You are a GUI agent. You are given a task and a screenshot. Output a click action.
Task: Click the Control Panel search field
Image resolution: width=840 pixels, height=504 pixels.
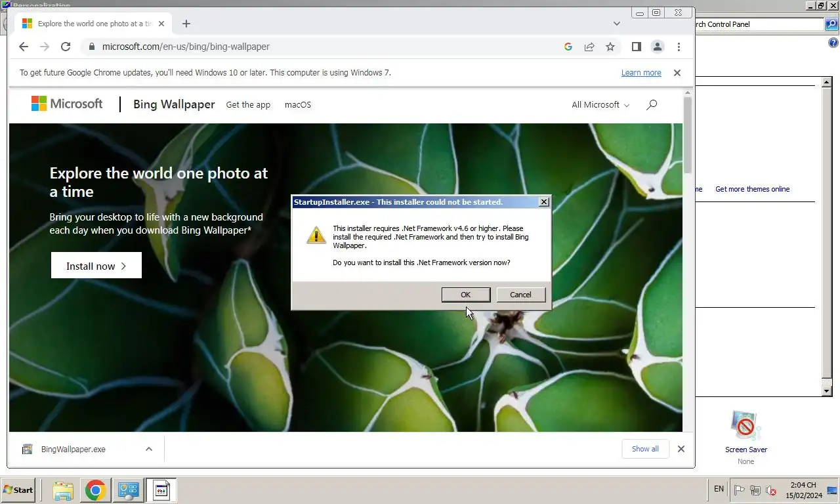(759, 24)
